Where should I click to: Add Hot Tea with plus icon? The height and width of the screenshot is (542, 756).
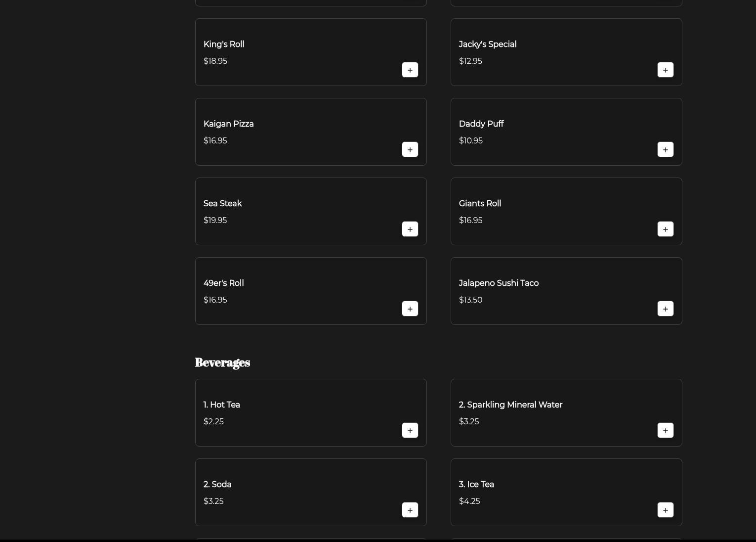click(410, 431)
